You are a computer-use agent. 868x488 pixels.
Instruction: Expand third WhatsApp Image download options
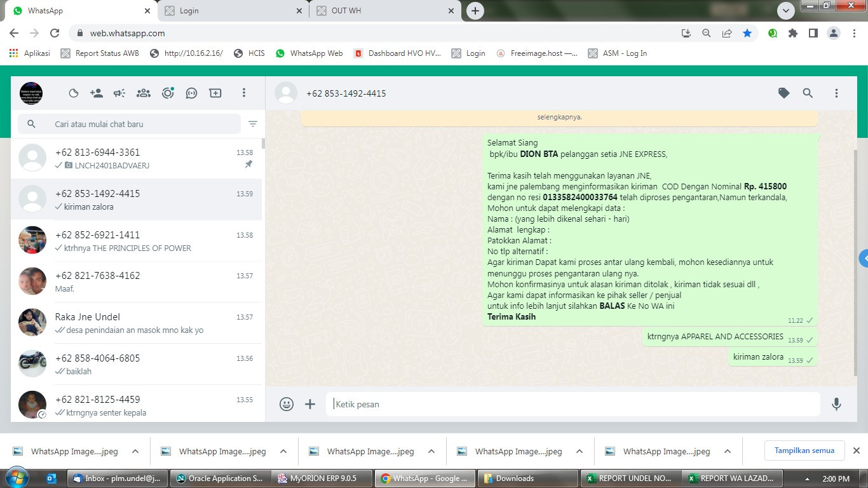point(431,451)
